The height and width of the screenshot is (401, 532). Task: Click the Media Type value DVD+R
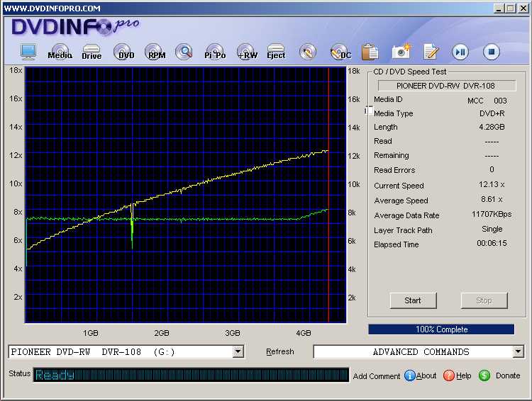click(x=492, y=113)
